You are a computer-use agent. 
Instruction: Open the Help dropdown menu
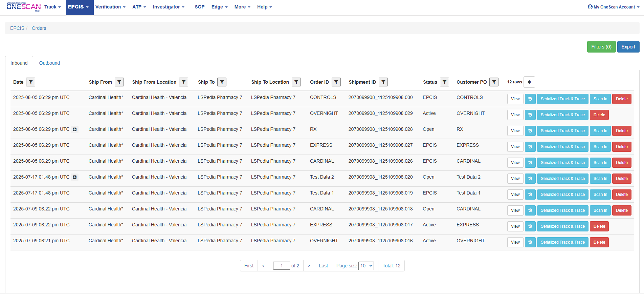click(x=264, y=7)
